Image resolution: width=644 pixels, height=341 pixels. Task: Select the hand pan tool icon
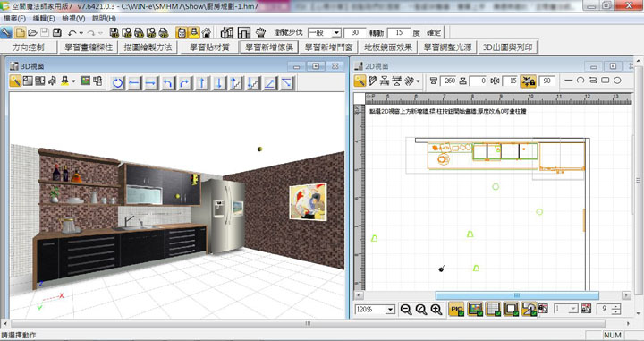[x=260, y=32]
